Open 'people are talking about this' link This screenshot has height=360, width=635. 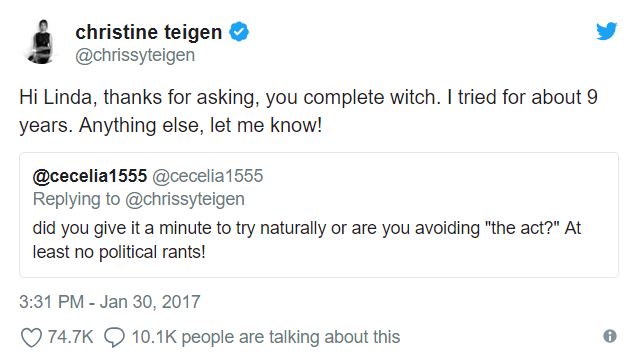(x=291, y=337)
